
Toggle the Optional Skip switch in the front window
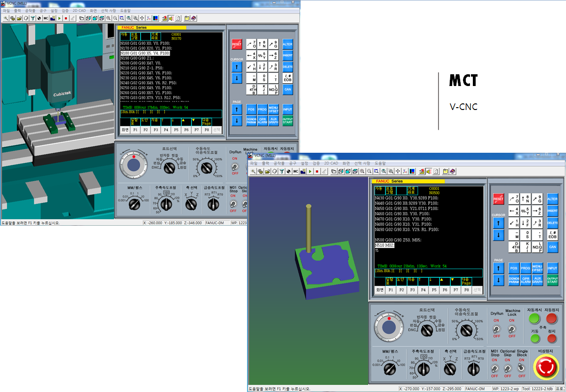508,368
